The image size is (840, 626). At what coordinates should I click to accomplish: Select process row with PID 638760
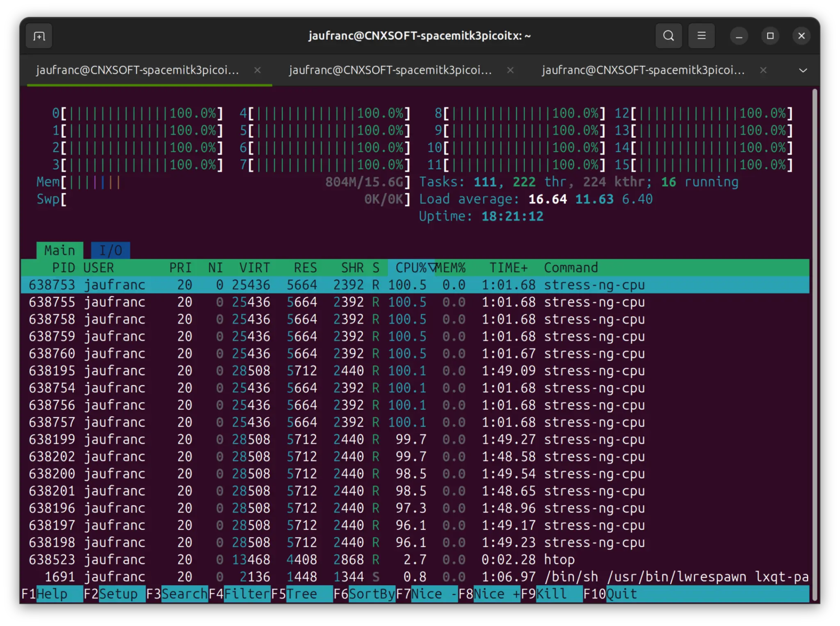coord(415,354)
